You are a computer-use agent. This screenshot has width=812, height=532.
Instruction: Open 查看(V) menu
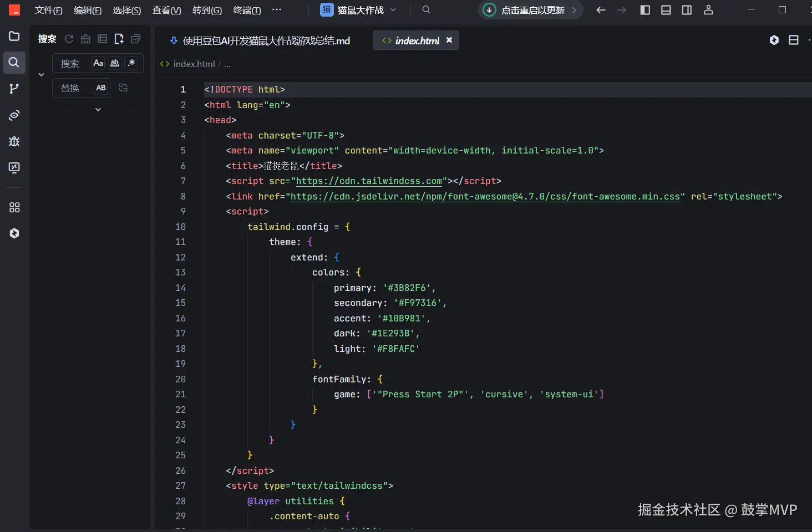[x=167, y=10]
